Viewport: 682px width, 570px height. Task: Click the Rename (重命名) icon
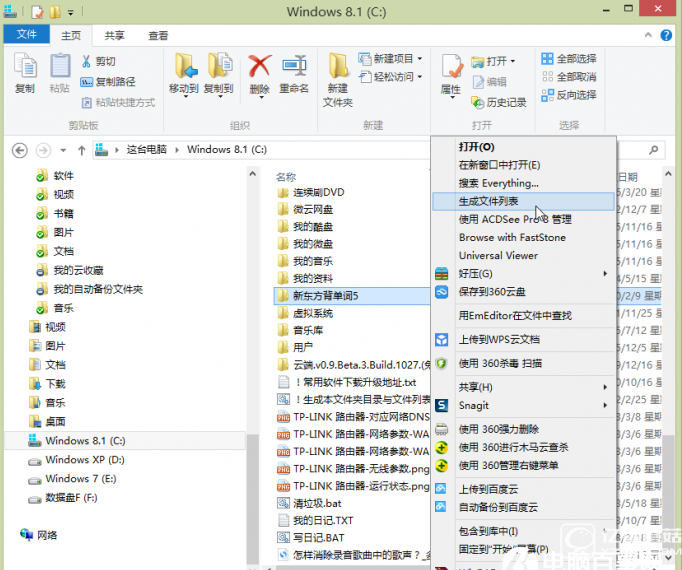[294, 73]
